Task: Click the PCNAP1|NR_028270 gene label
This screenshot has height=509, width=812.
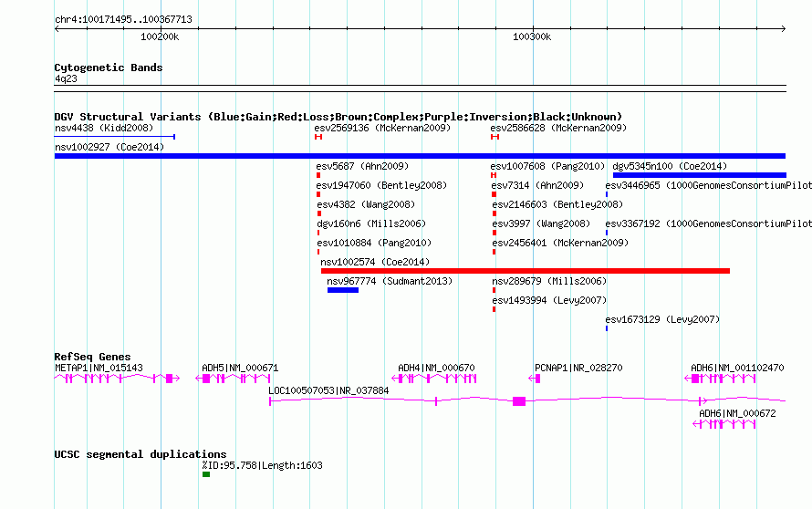Action: click(578, 369)
